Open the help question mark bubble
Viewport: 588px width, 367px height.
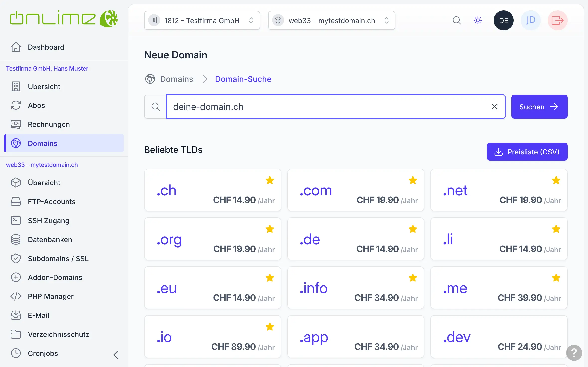pos(574,353)
